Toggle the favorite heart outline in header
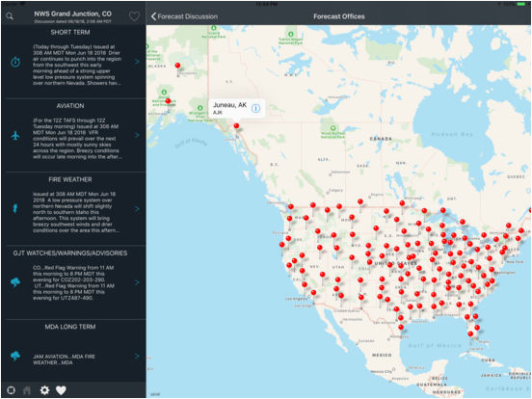The width and height of the screenshot is (532, 399). [134, 16]
